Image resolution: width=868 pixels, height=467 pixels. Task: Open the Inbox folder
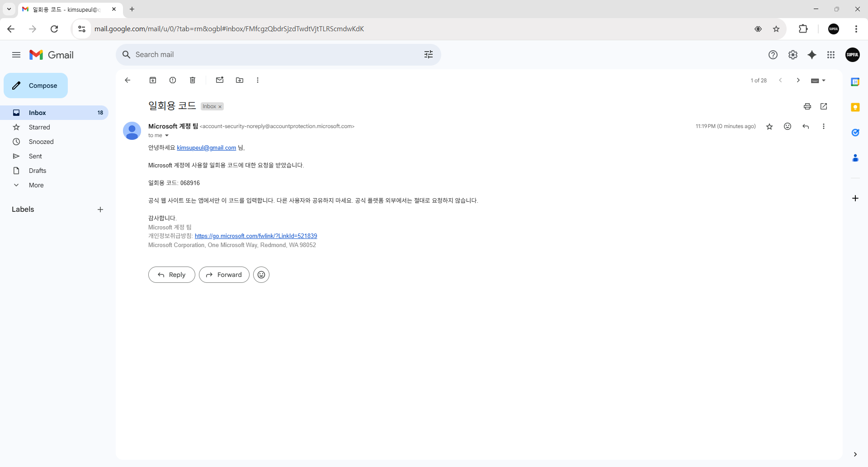tap(54, 113)
